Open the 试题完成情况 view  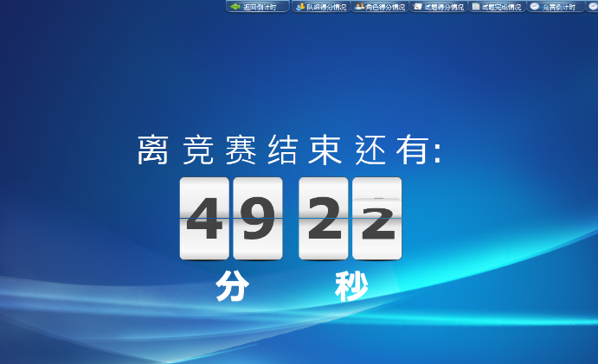pyautogui.click(x=502, y=7)
